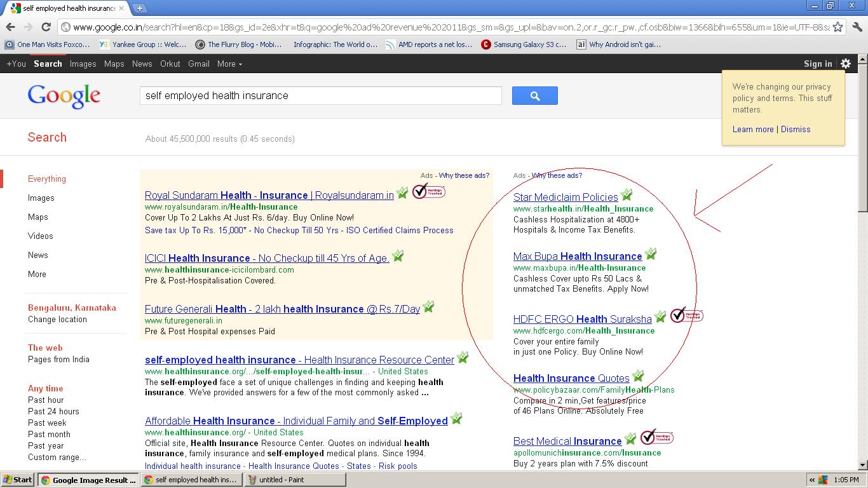
Task: Choose Custom range time filter
Action: [57, 457]
